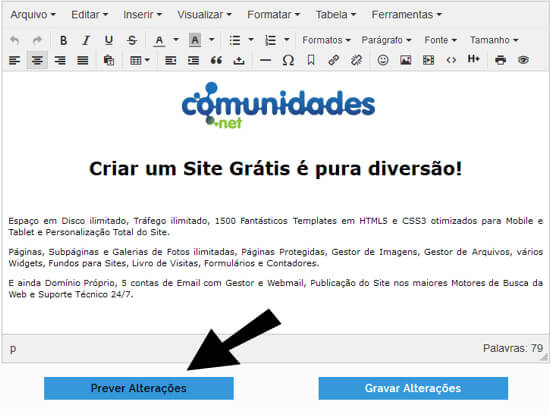This screenshot has width=550, height=415.
Task: Open the Visualizar menu
Action: coord(204,15)
